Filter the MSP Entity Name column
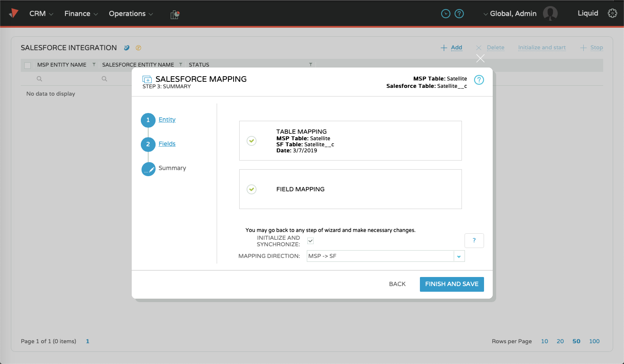The image size is (624, 364). pyautogui.click(x=94, y=64)
